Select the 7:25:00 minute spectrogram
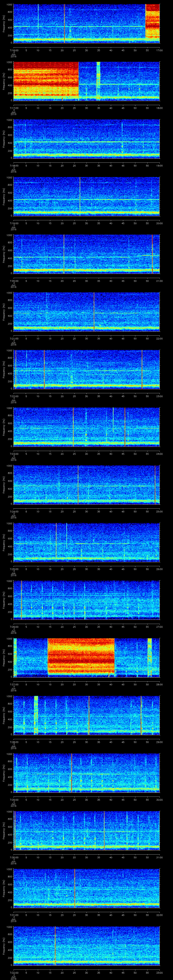The height and width of the screenshot is (980, 173). tap(87, 543)
